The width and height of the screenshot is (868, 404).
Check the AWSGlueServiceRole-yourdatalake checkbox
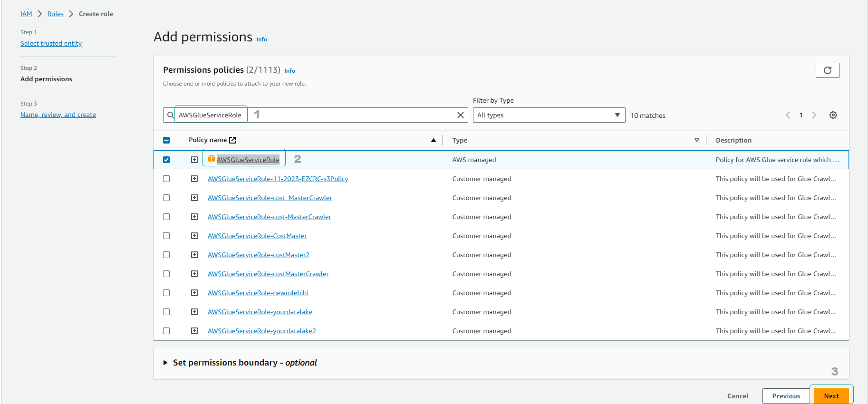pos(166,312)
